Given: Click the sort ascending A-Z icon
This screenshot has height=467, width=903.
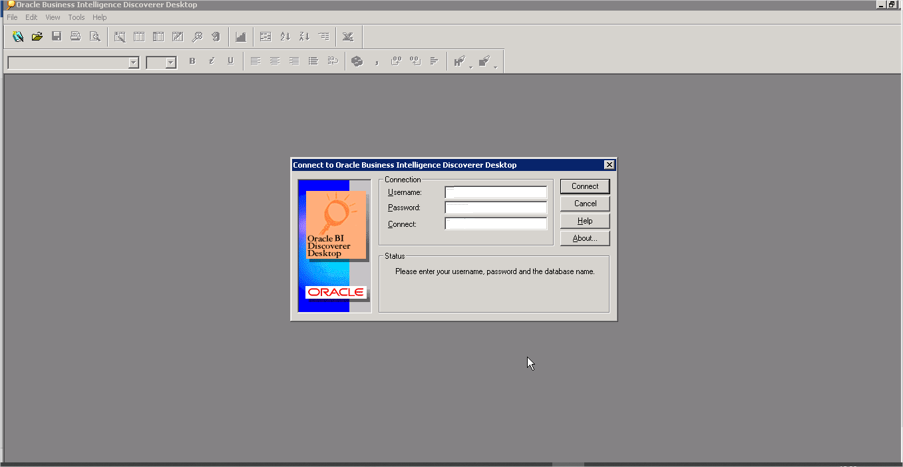Looking at the screenshot, I should click(285, 37).
